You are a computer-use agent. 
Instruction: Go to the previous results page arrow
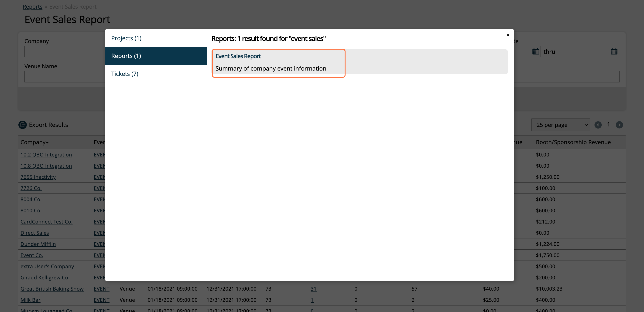pyautogui.click(x=598, y=125)
